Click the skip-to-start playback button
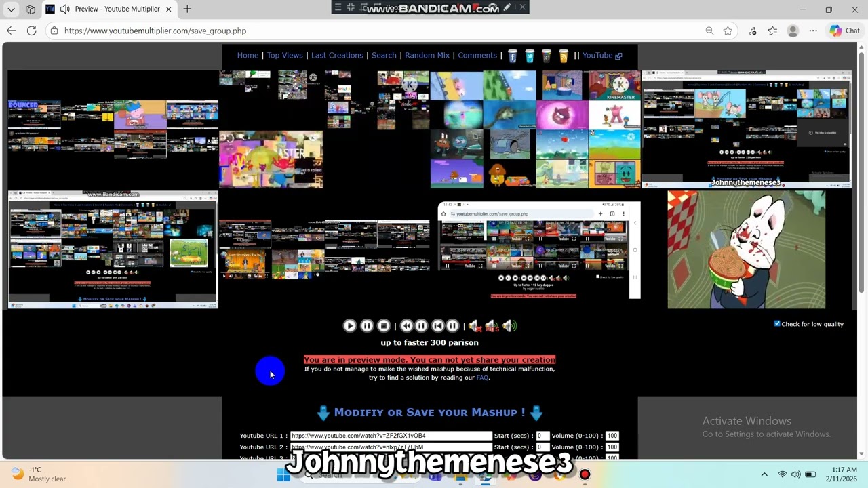 437,326
